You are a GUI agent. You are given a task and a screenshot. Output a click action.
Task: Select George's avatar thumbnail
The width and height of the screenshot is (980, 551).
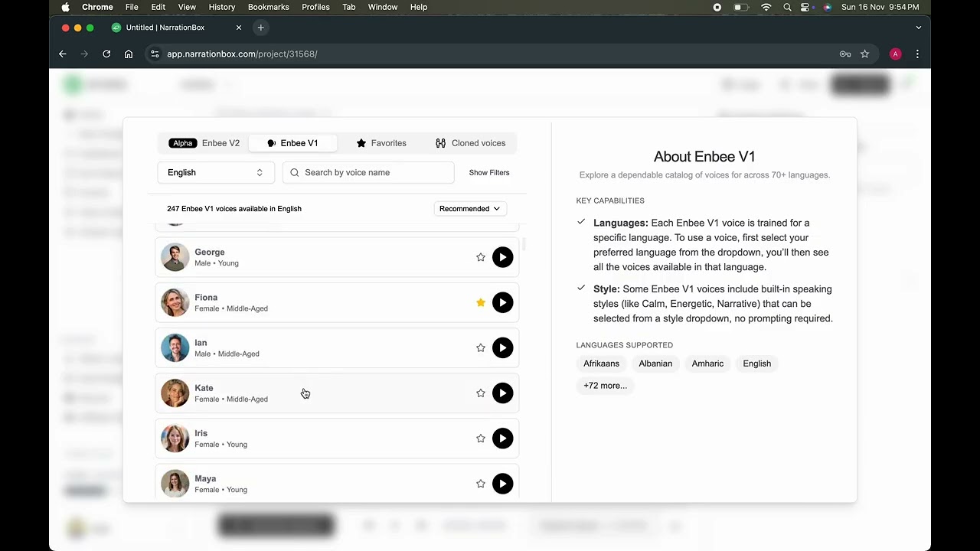click(x=175, y=257)
